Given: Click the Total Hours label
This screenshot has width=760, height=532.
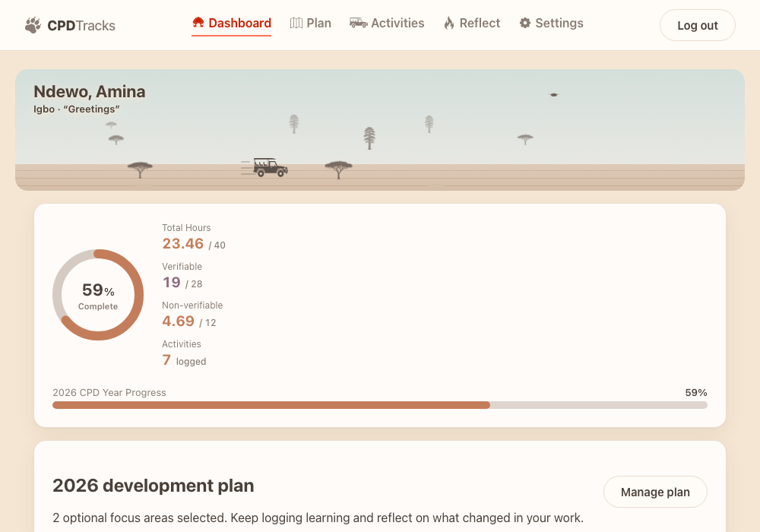Looking at the screenshot, I should tap(186, 228).
